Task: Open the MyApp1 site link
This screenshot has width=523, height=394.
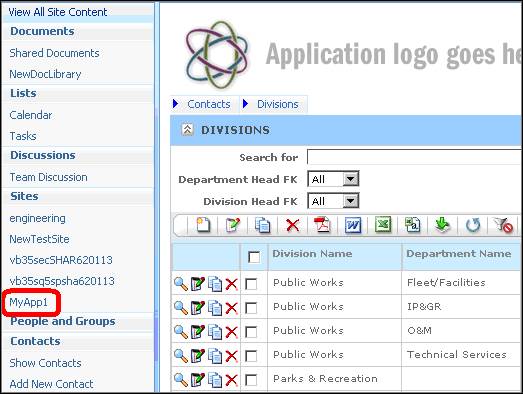Action: point(28,302)
